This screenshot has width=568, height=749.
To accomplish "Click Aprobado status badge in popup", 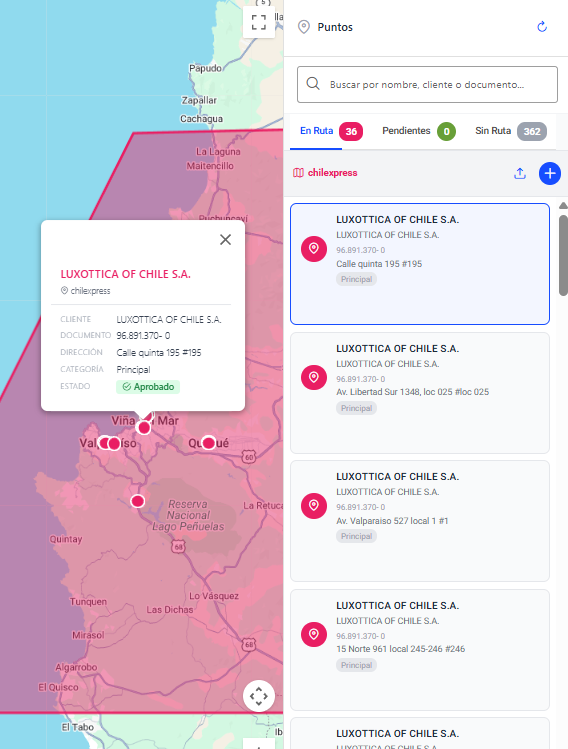I will tap(148, 387).
